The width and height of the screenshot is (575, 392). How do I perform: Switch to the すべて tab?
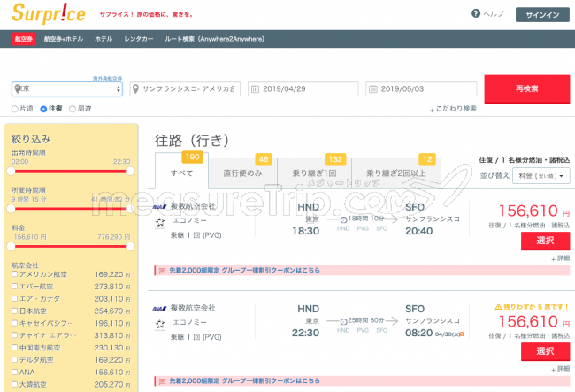[181, 173]
